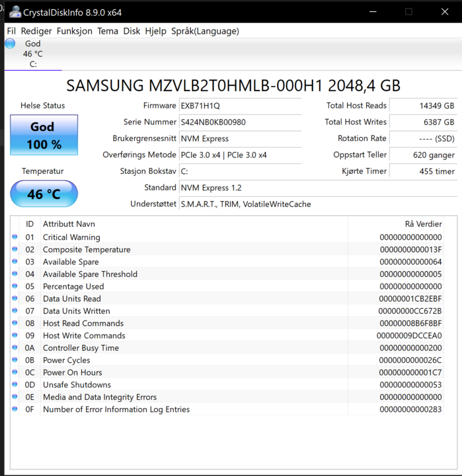Click the status dot for Controller Busy Time
The width and height of the screenshot is (462, 476).
[15, 347]
